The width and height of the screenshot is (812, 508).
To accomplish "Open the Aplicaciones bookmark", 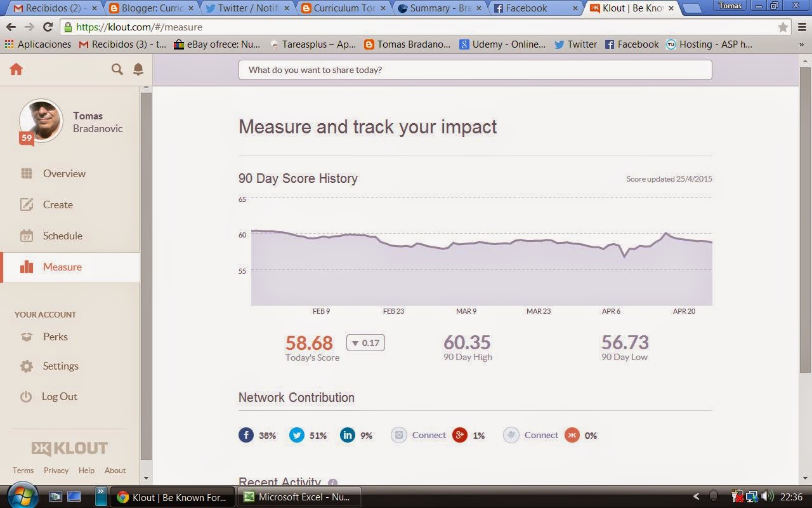I will click(x=38, y=44).
